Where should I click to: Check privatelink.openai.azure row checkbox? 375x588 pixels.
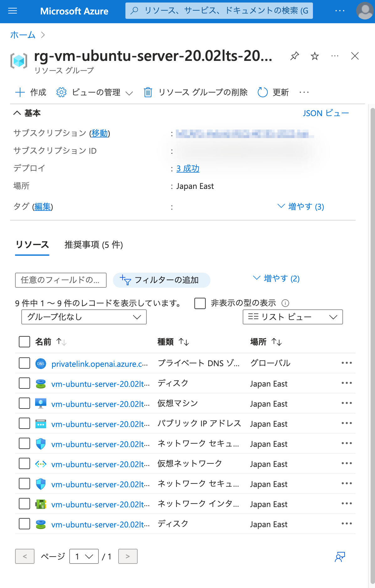tap(24, 363)
